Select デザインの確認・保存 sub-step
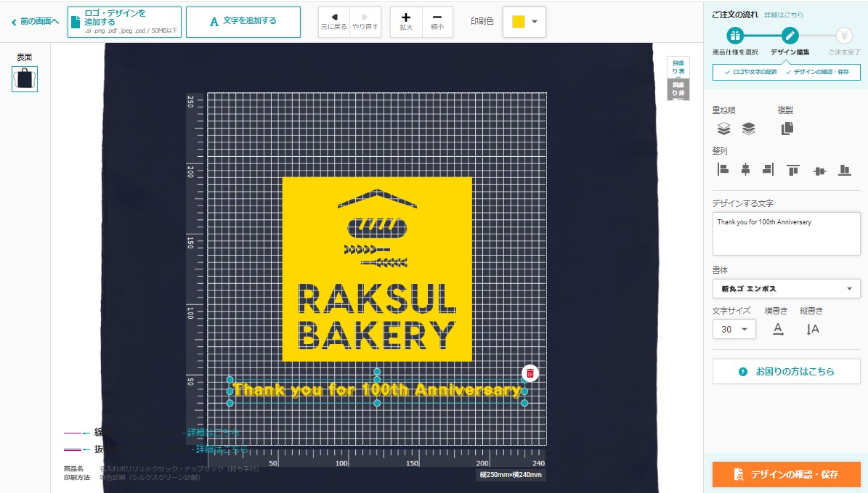868x493 pixels. (818, 72)
